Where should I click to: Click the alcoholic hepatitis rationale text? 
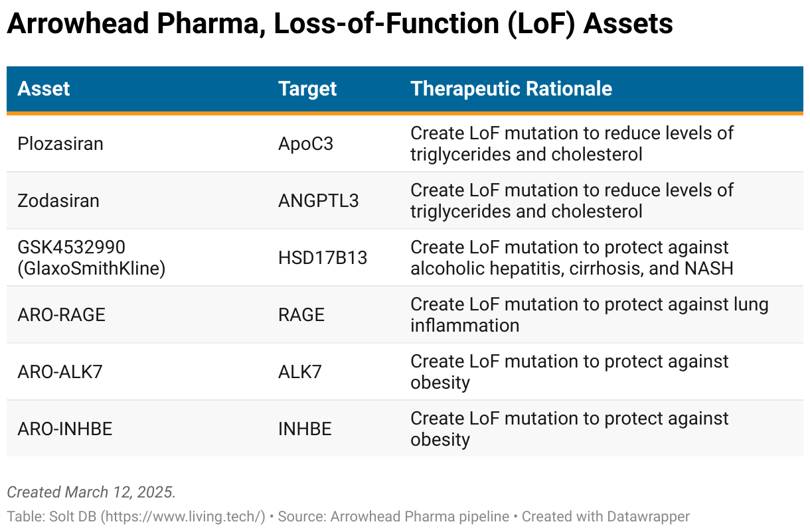(571, 269)
